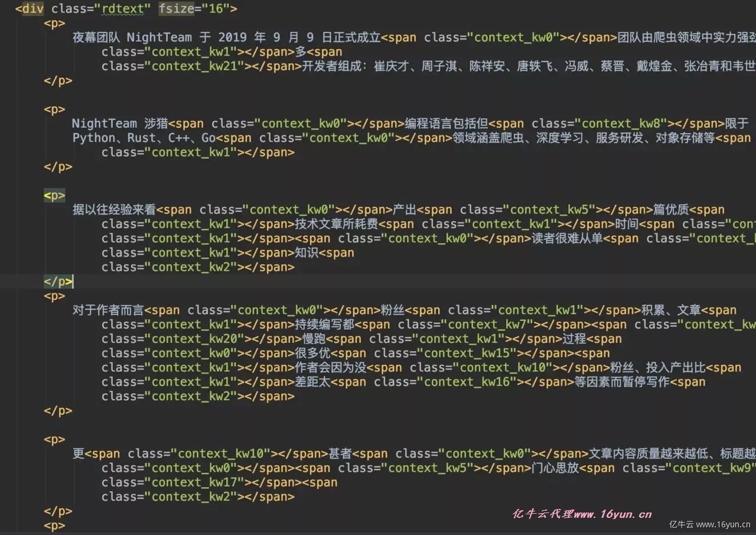The height and width of the screenshot is (535, 756).
Task: Click the text "知识"
Action: [307, 253]
